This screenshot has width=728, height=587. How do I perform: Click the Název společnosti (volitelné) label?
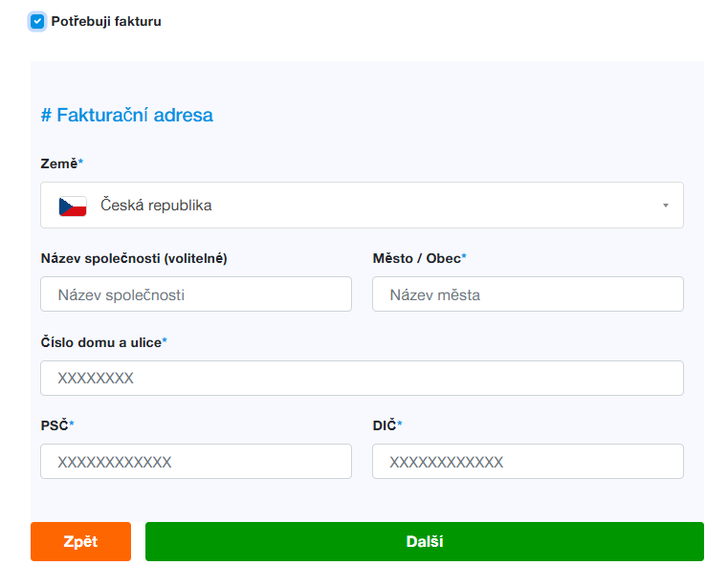(134, 258)
